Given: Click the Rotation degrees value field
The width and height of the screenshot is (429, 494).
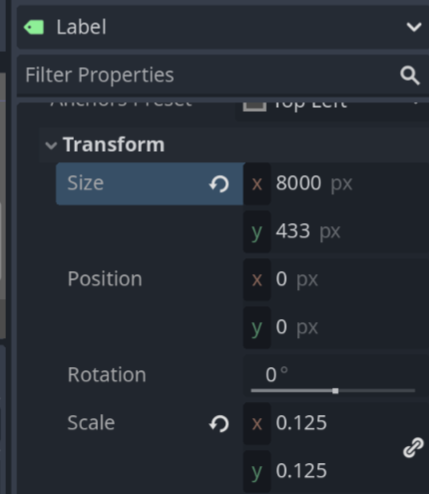Looking at the screenshot, I should tap(336, 375).
